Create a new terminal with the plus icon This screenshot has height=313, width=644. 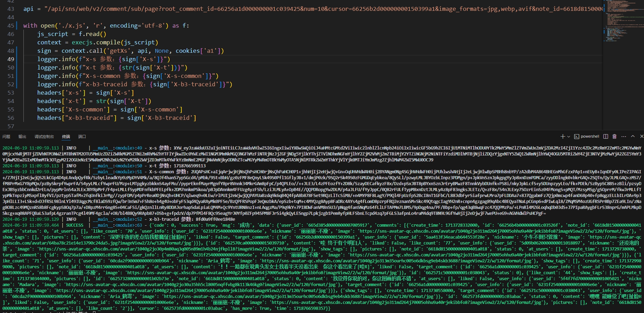pyautogui.click(x=563, y=137)
